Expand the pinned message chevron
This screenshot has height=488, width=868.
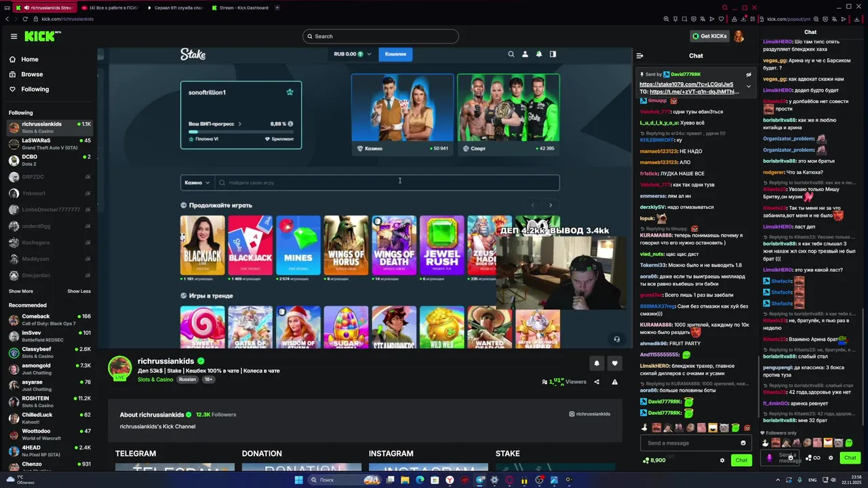pyautogui.click(x=749, y=86)
